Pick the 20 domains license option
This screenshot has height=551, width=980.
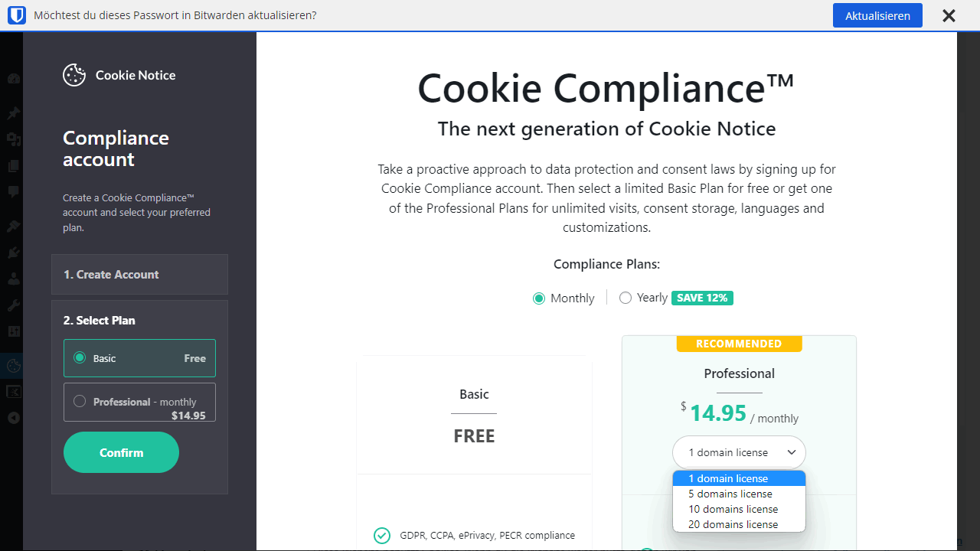coord(739,524)
